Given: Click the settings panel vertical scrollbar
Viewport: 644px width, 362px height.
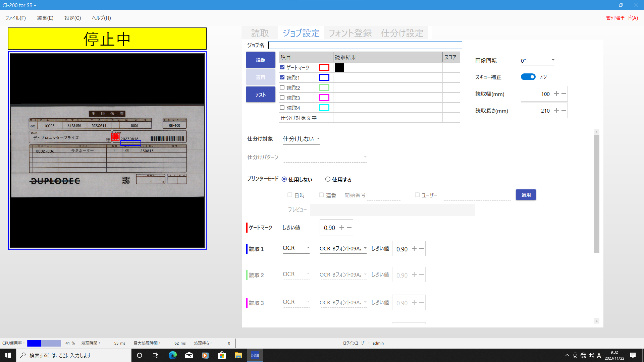Looking at the screenshot, I should pyautogui.click(x=596, y=194).
